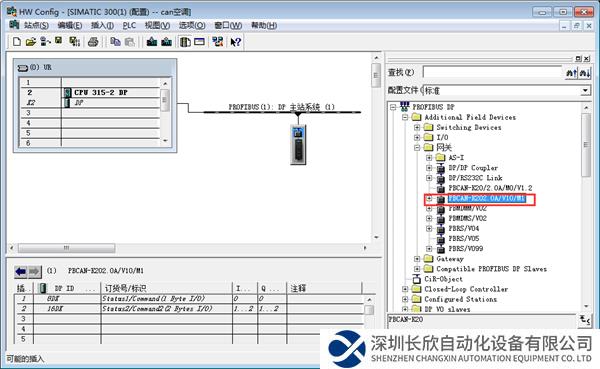
Task: Click the Download to module icon
Action: click(152, 42)
